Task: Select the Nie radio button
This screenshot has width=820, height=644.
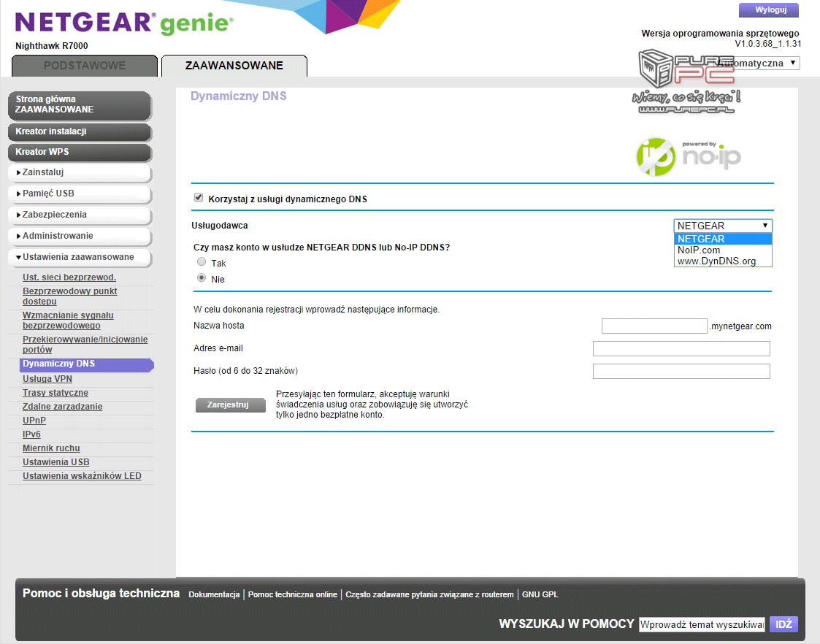Action: [x=202, y=278]
